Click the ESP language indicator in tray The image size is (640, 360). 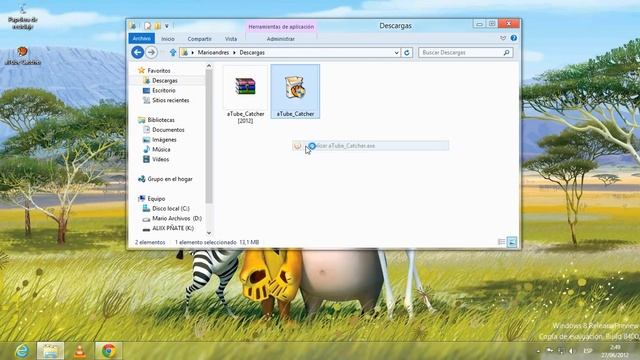(x=587, y=351)
